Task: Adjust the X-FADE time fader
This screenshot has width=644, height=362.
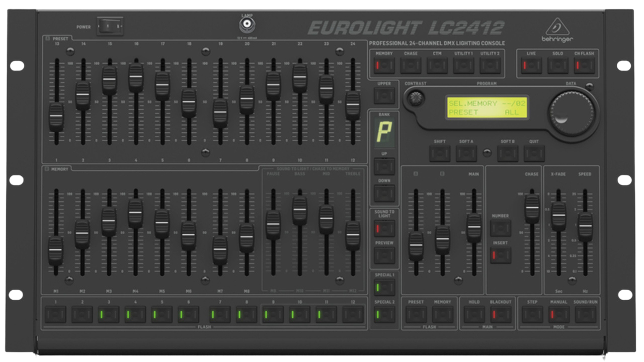Action: (x=558, y=216)
